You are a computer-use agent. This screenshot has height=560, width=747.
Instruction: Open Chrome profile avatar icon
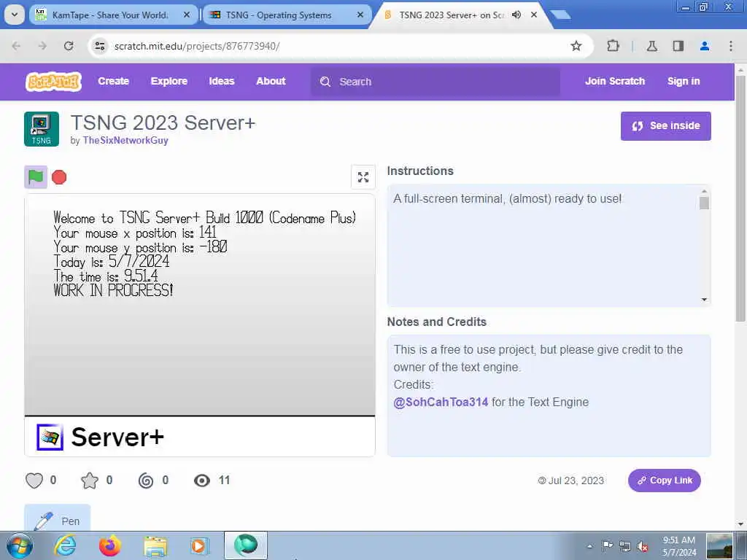[705, 46]
